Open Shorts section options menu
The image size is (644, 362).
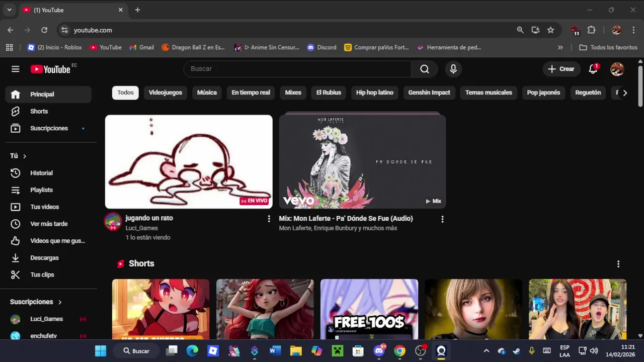pyautogui.click(x=618, y=264)
